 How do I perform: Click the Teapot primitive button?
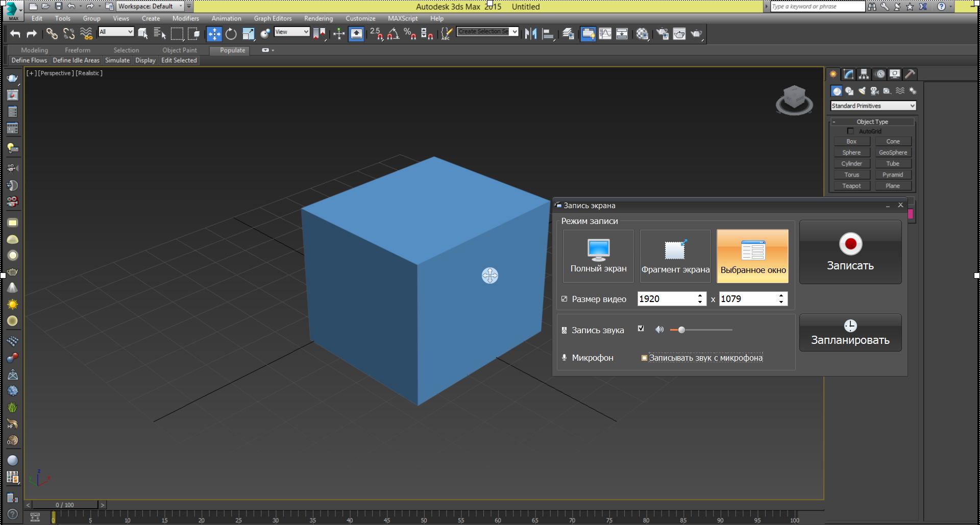[851, 186]
